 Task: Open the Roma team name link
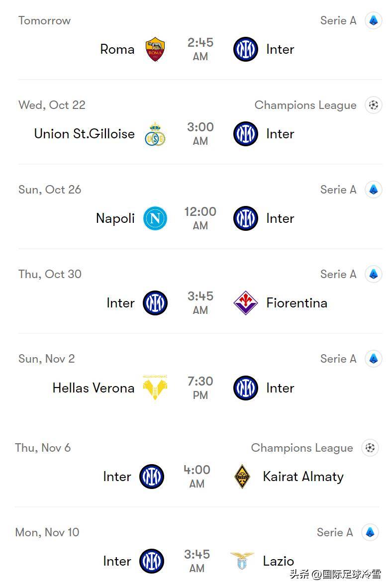point(117,49)
